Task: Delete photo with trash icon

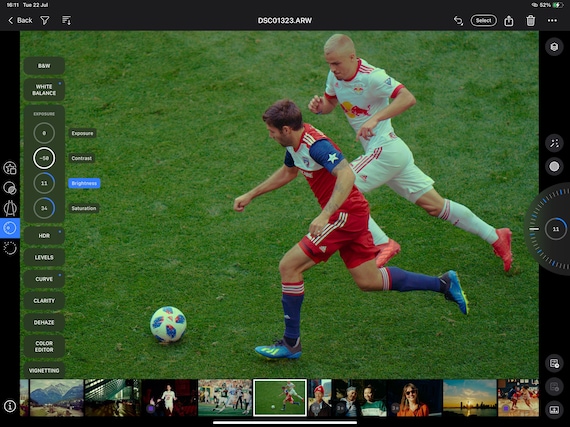Action: click(x=530, y=21)
